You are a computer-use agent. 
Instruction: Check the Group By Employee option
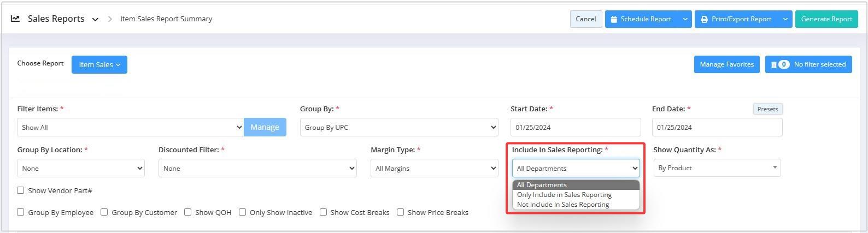(21, 212)
